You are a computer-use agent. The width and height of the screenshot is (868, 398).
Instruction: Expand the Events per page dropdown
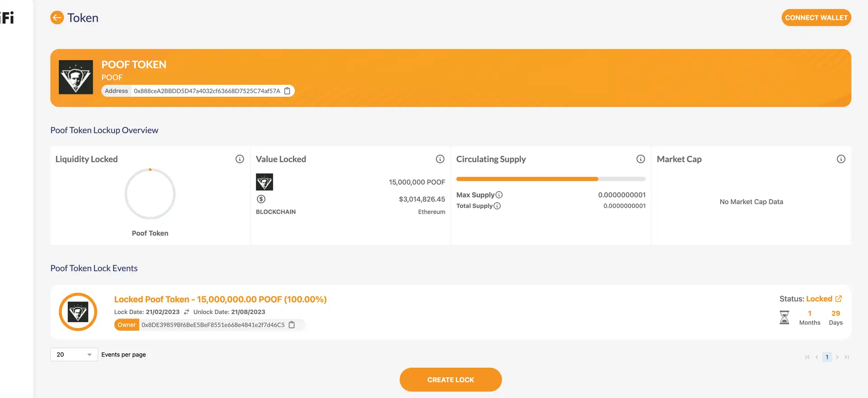pos(74,355)
